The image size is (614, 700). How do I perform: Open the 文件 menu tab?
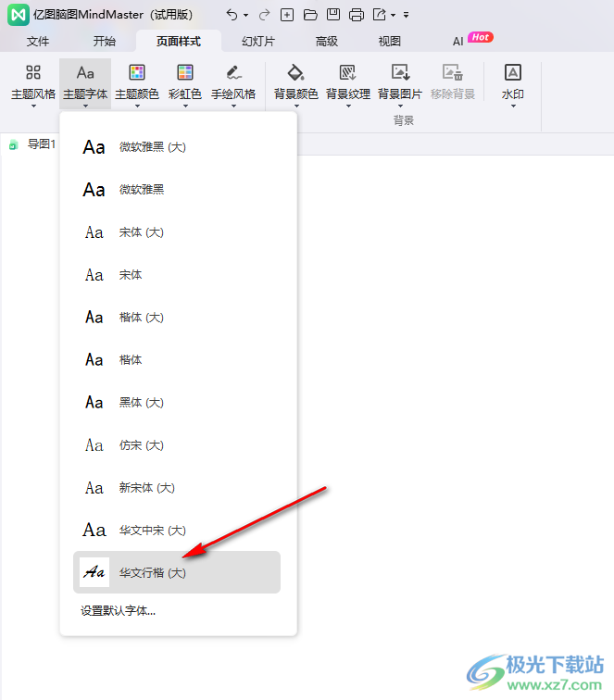38,42
